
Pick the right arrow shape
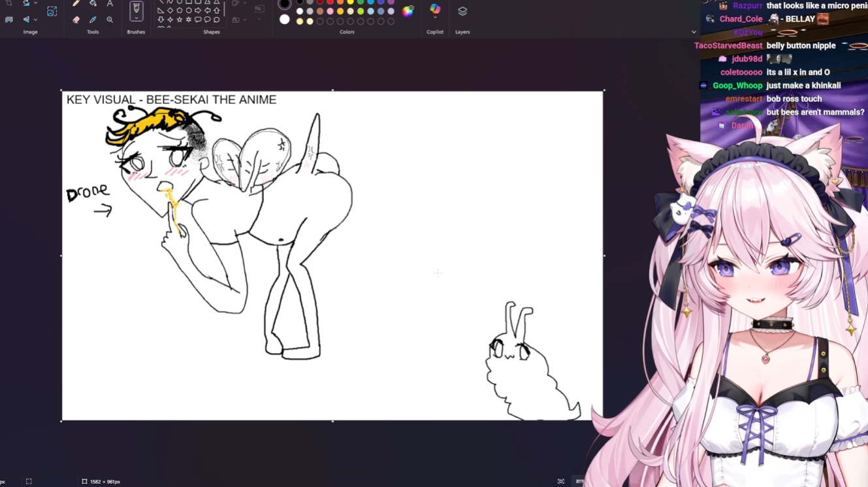(198, 10)
